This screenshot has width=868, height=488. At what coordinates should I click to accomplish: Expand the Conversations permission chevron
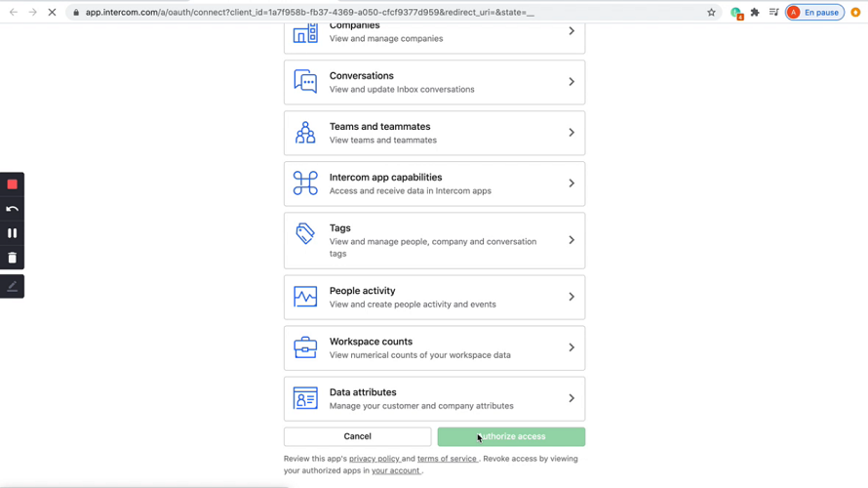tap(572, 81)
